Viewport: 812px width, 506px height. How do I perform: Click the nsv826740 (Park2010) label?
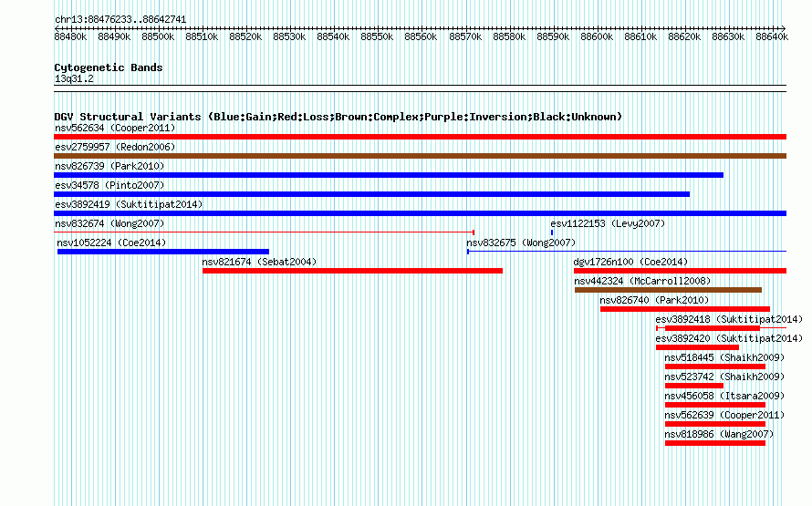654,300
